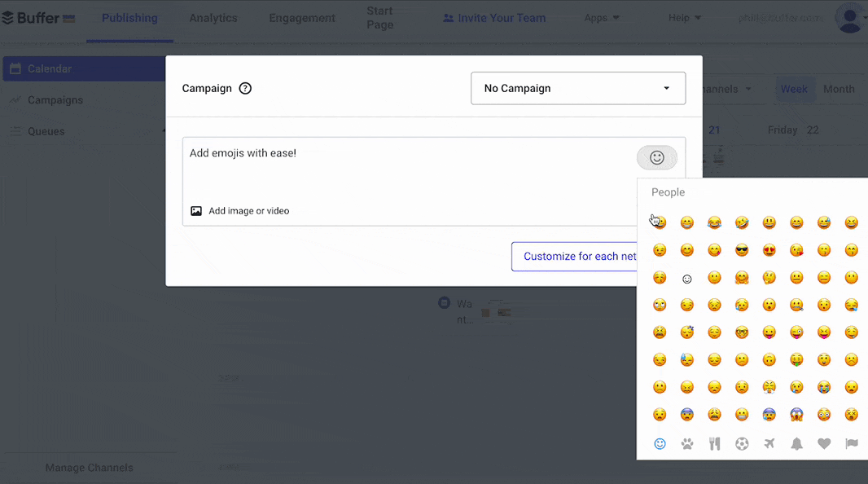Click the Invite Your Team link
The image size is (868, 484).
pos(494,17)
